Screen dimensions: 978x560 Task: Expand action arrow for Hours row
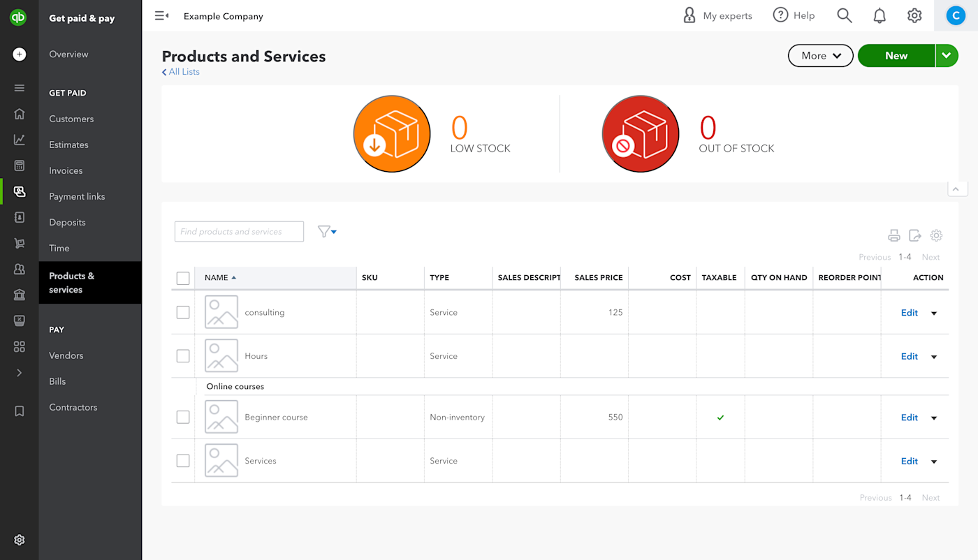point(934,357)
